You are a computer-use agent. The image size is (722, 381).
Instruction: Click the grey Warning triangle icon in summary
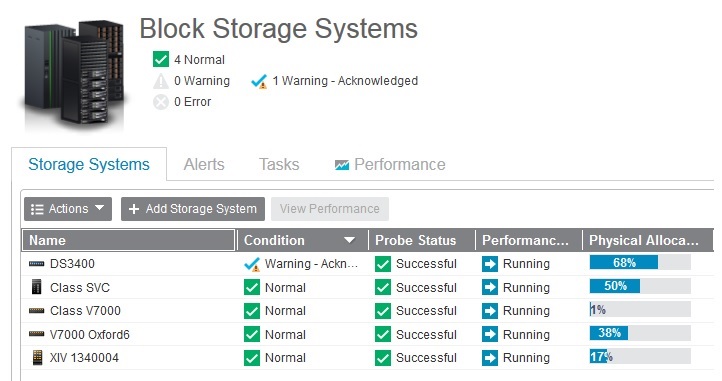[x=161, y=81]
